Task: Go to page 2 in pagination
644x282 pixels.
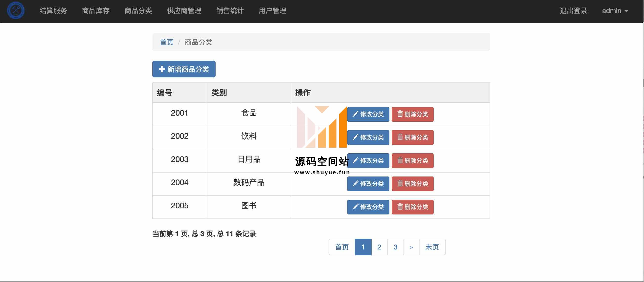Action: (379, 247)
